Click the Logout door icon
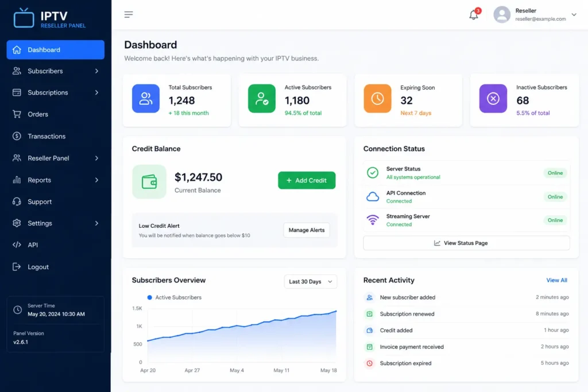 (17, 266)
